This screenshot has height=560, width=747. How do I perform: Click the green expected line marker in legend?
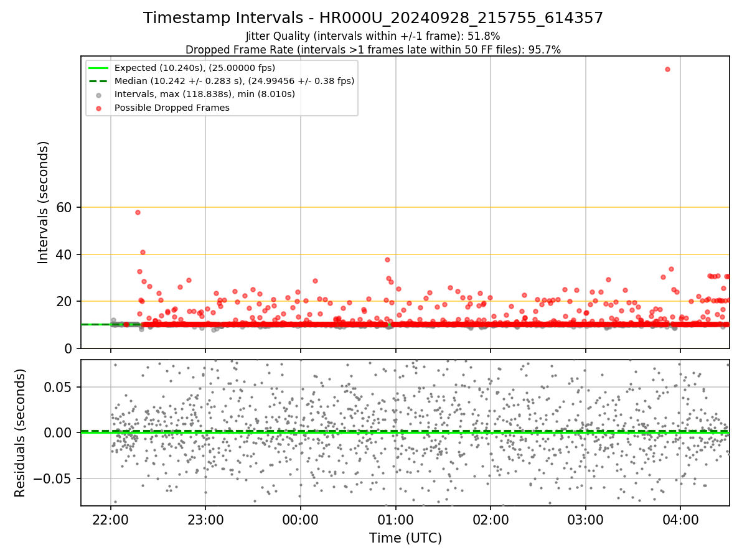click(x=100, y=68)
